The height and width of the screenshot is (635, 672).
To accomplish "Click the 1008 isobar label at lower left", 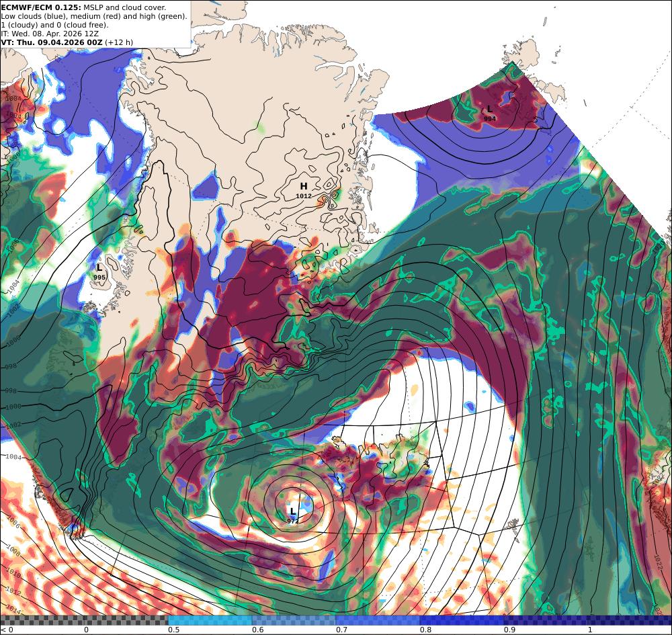I will (13, 550).
